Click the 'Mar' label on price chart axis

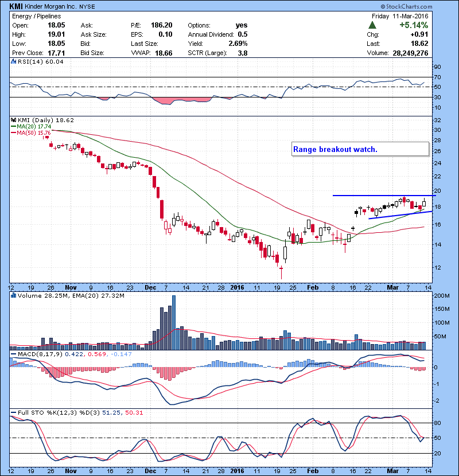(x=392, y=287)
